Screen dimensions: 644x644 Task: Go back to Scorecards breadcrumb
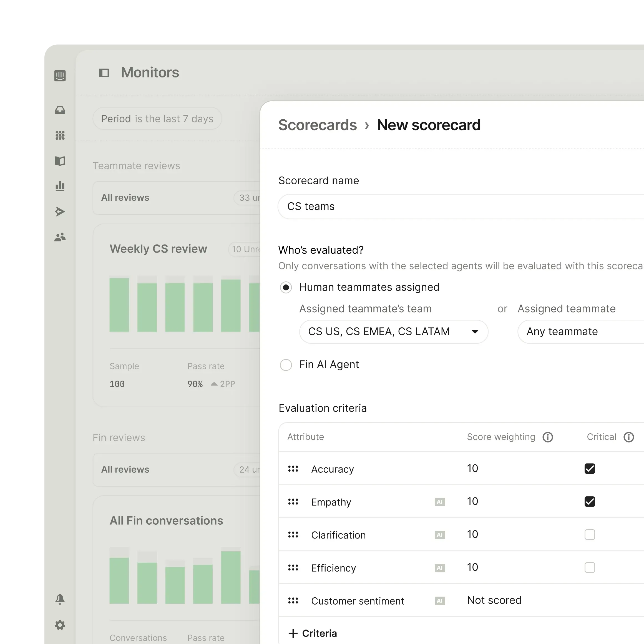(x=317, y=125)
